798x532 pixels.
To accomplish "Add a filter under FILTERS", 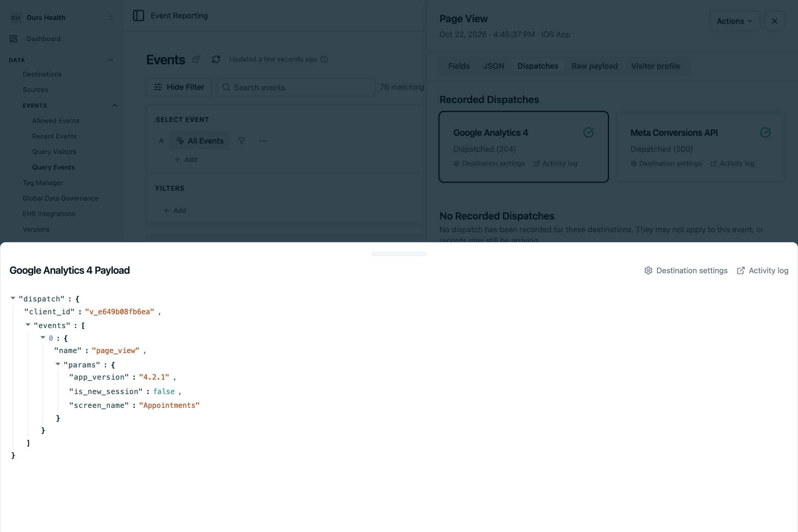I will point(174,211).
